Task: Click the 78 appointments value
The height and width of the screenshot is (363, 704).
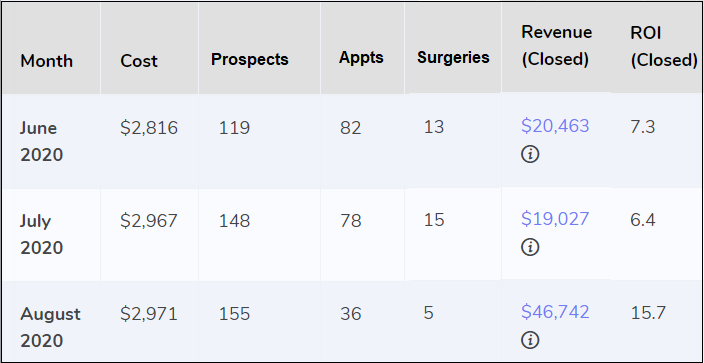Action: (351, 221)
